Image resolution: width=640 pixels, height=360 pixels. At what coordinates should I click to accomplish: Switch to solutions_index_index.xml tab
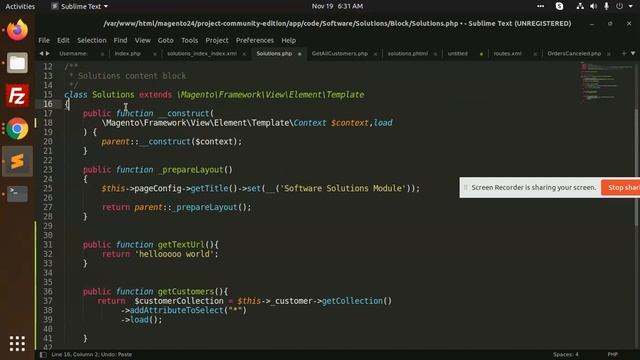[202, 53]
